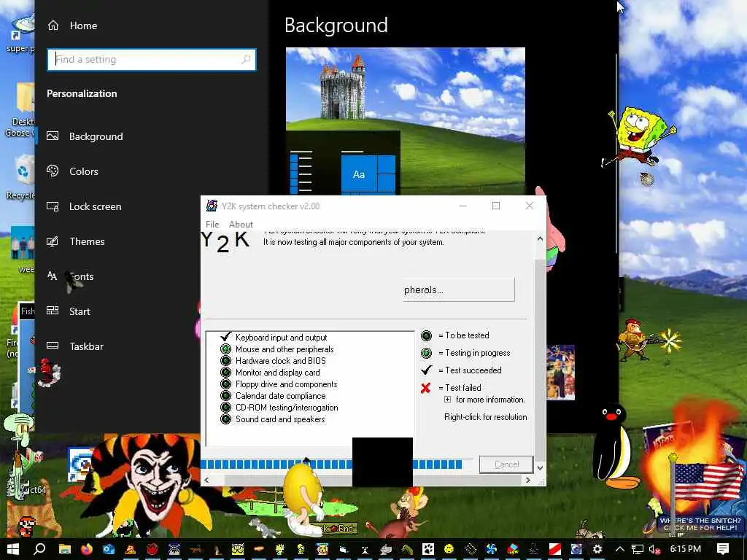747x560 pixels.
Task: Click Y2K checker scroll down arrow
Action: [540, 467]
